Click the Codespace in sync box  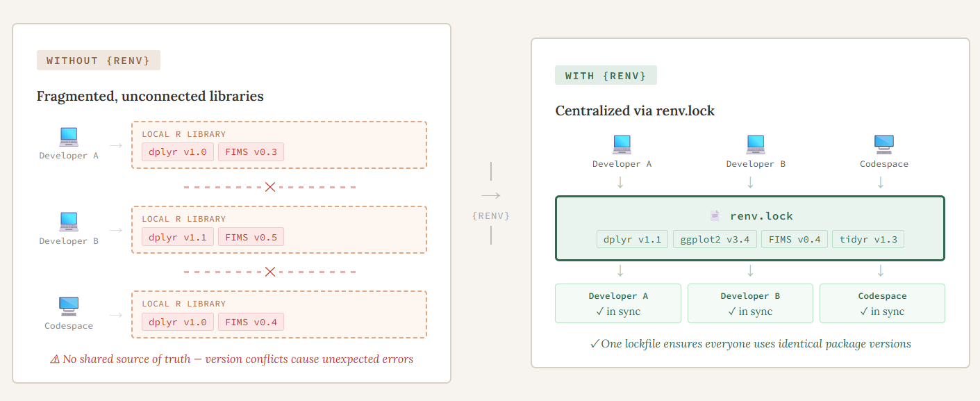882,304
